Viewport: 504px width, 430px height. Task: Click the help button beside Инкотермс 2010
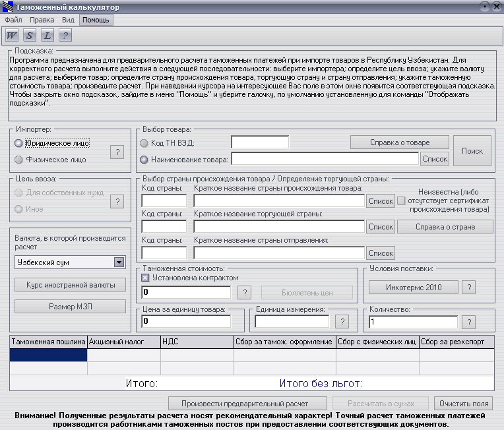pos(468,288)
